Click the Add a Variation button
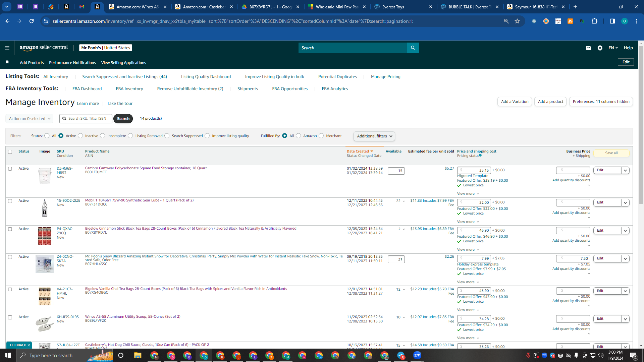Image resolution: width=644 pixels, height=362 pixels. click(x=515, y=102)
